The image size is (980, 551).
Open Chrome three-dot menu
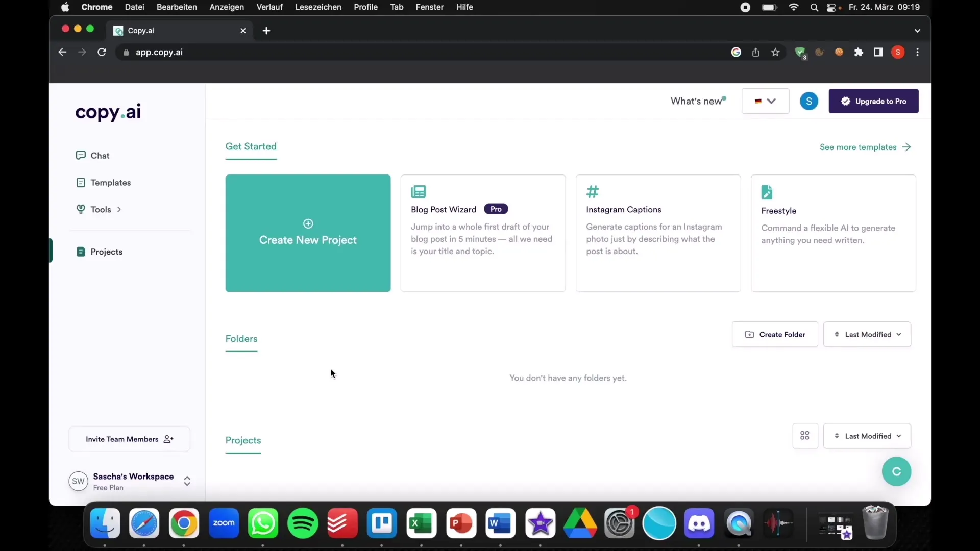click(917, 52)
